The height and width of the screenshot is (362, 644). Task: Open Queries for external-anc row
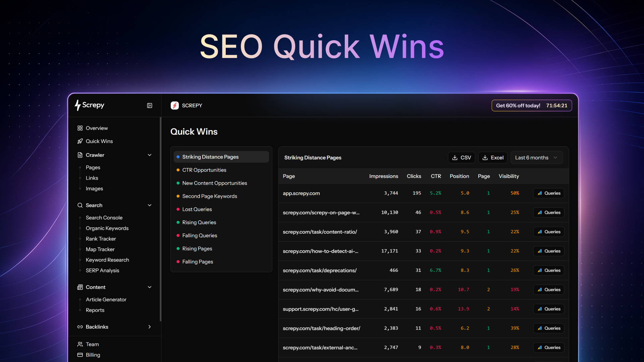(x=549, y=348)
